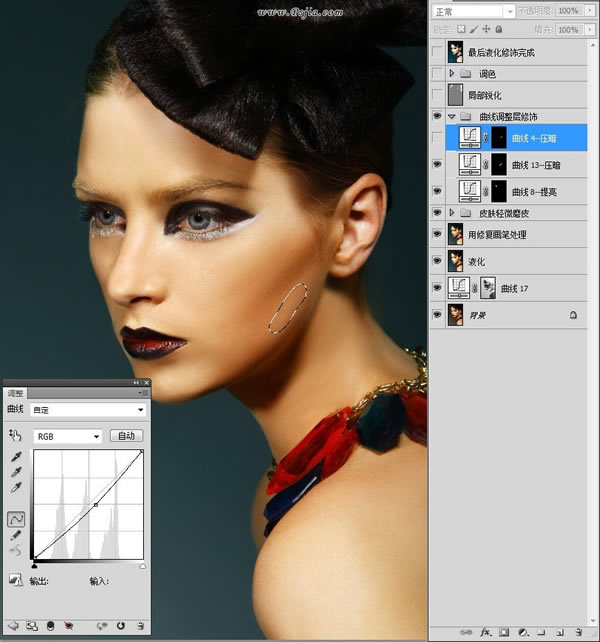
Task: Click the white point input slider
Action: 143,566
